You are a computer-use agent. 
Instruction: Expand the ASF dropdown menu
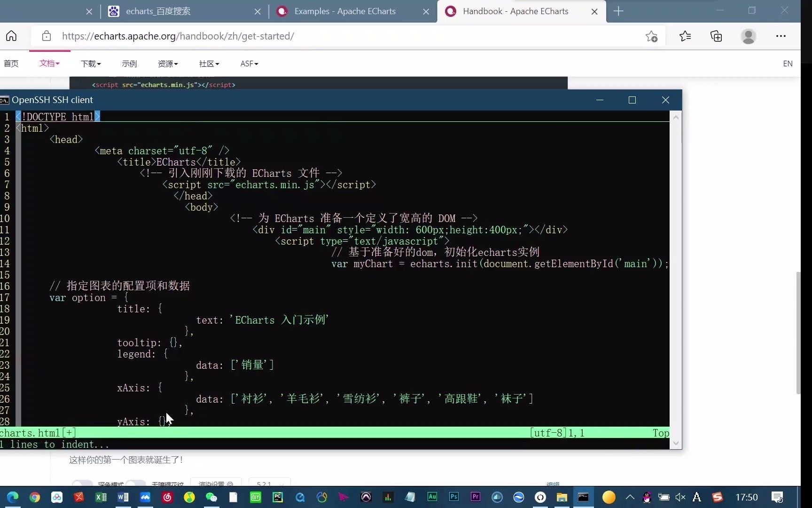click(249, 63)
